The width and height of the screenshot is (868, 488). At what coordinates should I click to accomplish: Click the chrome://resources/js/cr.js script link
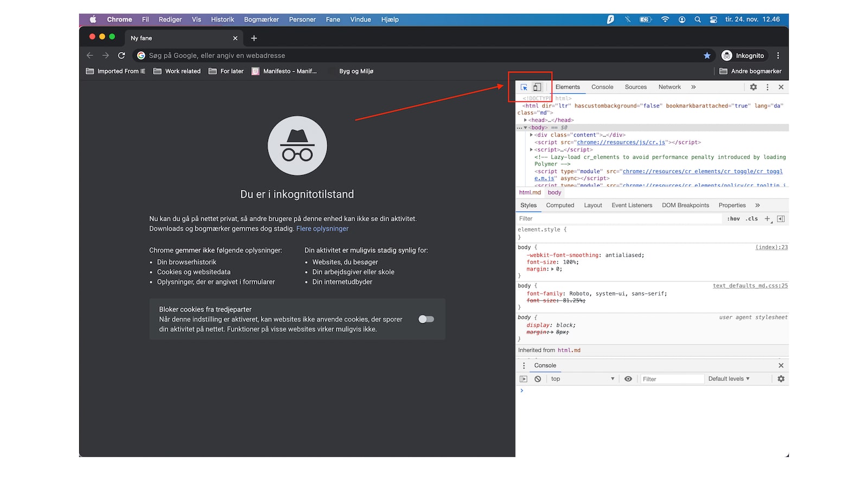(x=621, y=142)
